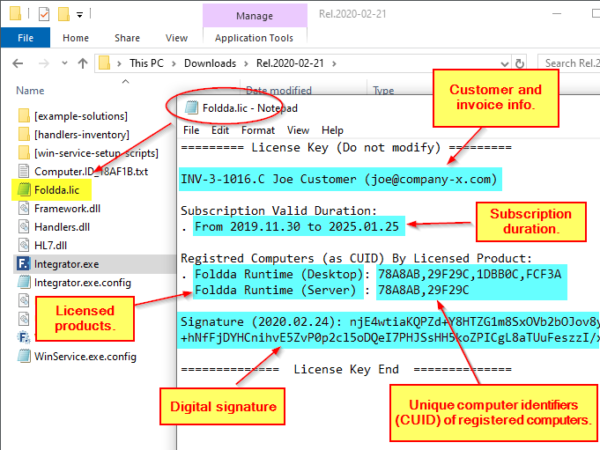600x450 pixels.
Task: Click the Framework.dll file icon
Action: pyautogui.click(x=23, y=207)
